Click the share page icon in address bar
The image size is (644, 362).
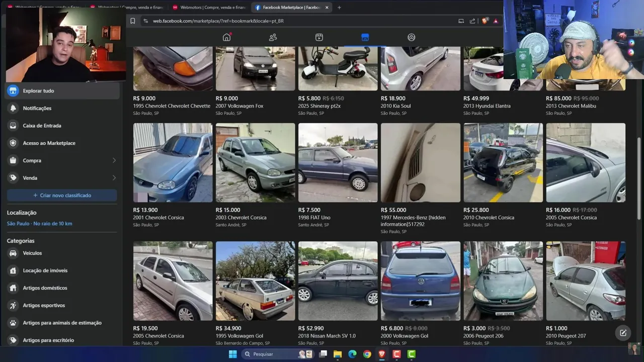[472, 21]
